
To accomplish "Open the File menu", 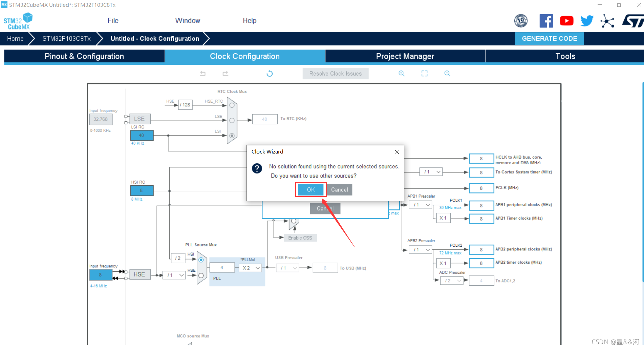I will [113, 21].
